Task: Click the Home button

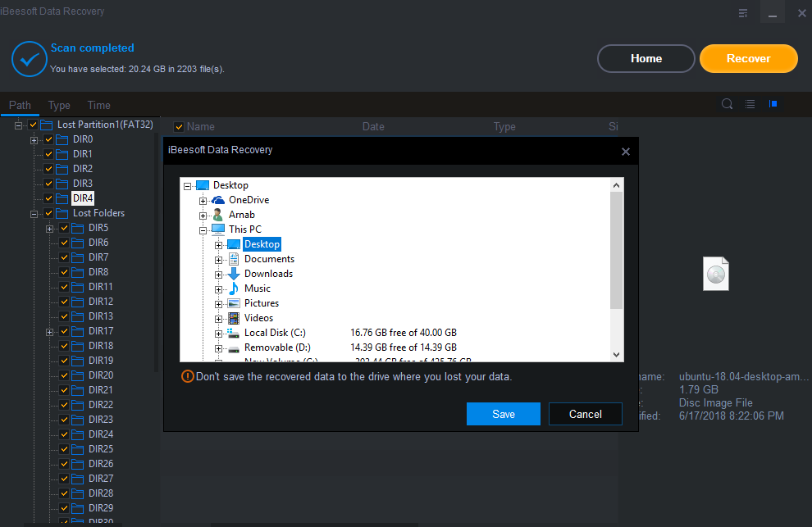Action: coord(645,58)
